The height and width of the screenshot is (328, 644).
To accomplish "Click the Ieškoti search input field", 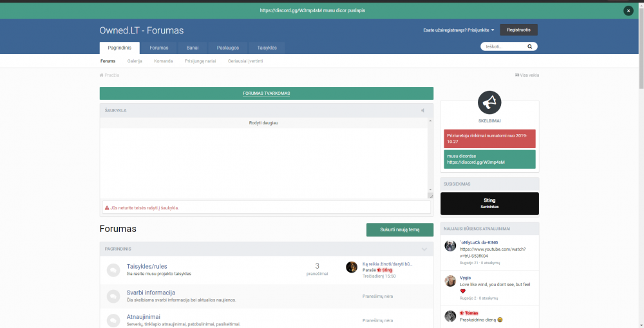I will (504, 47).
